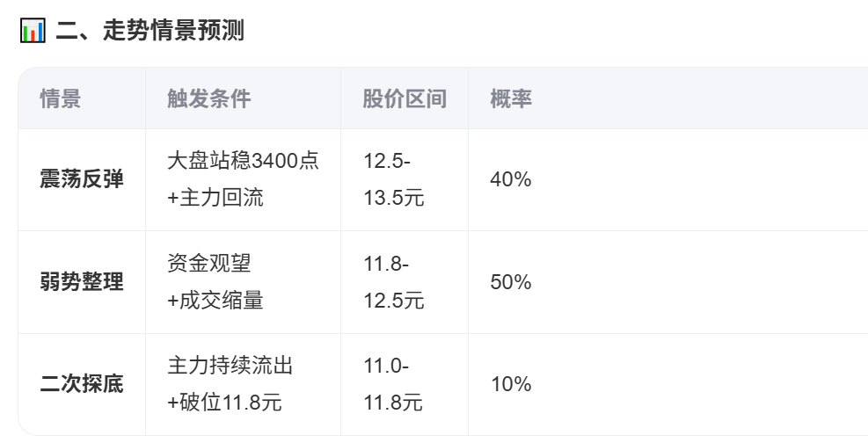The height and width of the screenshot is (443, 868).
Task: Click the 11.0-11.8元 price range
Action: pyautogui.click(x=393, y=384)
